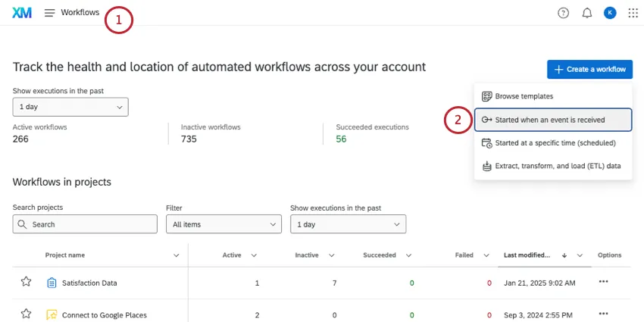Open options for Connect to Google Places
Image resolution: width=644 pixels, height=322 pixels.
pos(603,314)
